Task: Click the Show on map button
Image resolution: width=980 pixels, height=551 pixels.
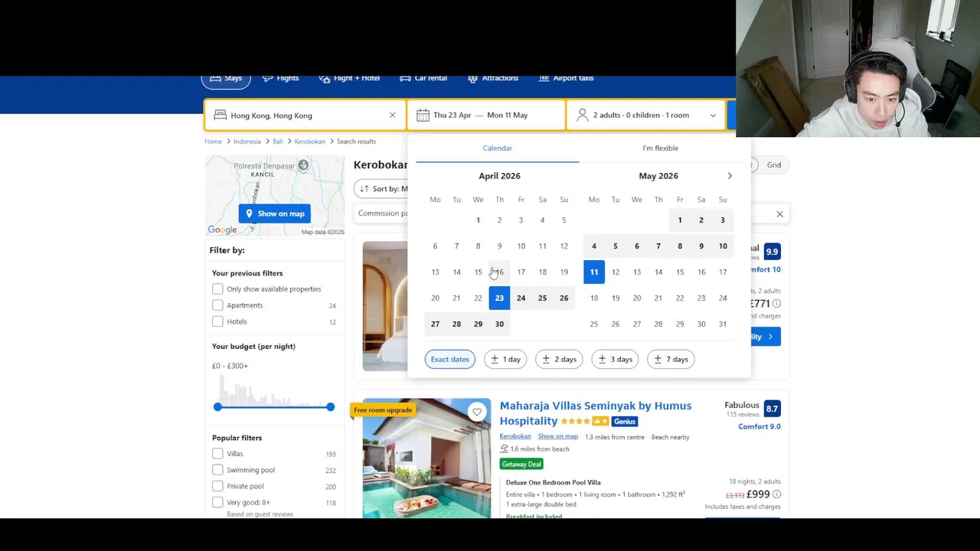Action: click(x=275, y=214)
